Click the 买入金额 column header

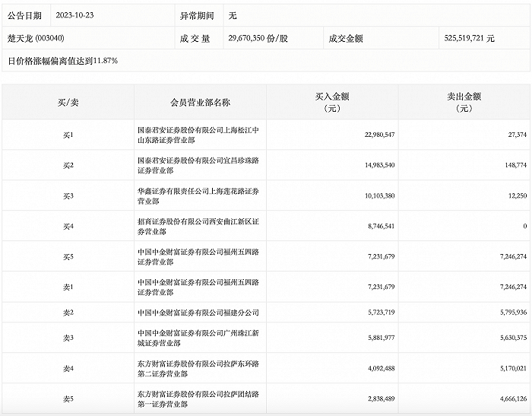click(332, 102)
